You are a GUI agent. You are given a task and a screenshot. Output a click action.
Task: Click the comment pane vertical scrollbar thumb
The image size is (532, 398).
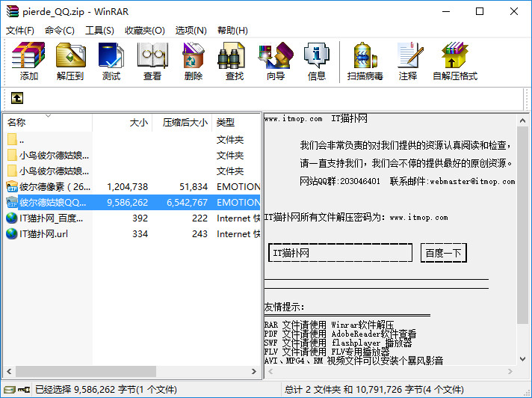522,224
